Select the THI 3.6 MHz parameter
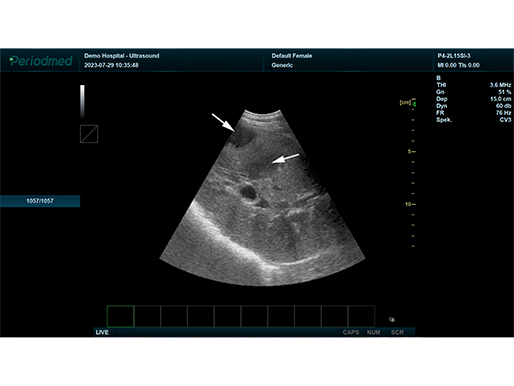514x386 pixels. 474,85
